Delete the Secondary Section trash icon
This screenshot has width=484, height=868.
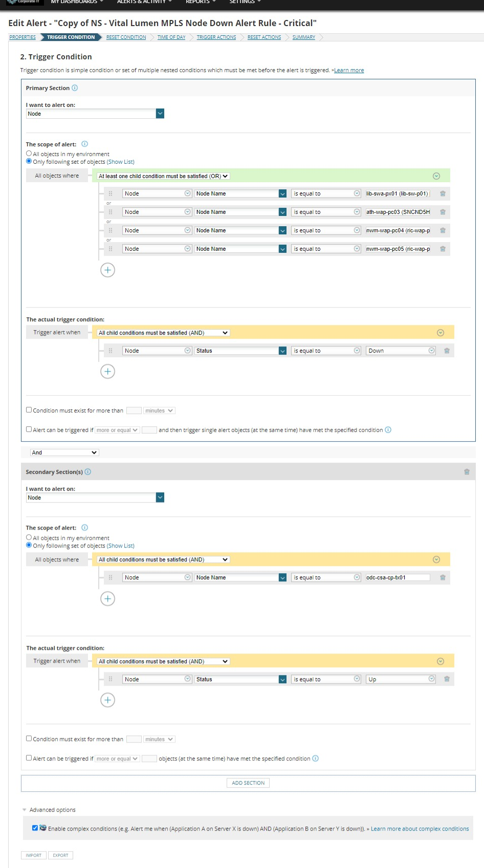(x=467, y=472)
